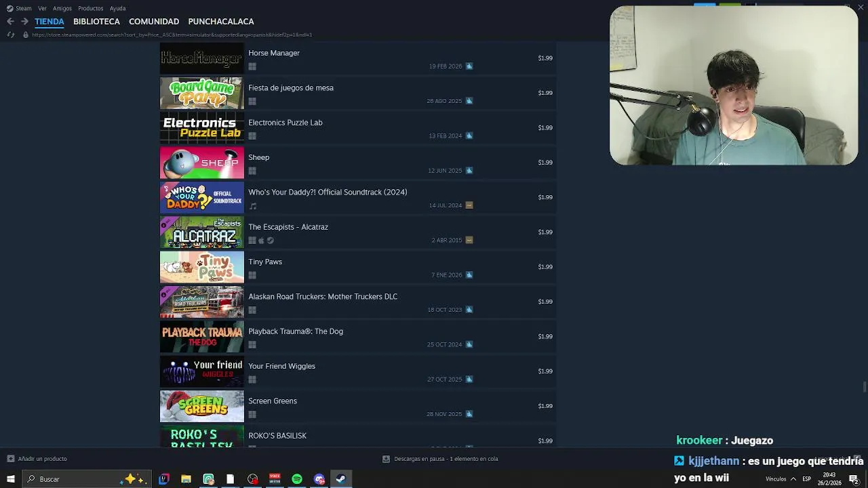Click the Steam taskbar icon

[341, 479]
